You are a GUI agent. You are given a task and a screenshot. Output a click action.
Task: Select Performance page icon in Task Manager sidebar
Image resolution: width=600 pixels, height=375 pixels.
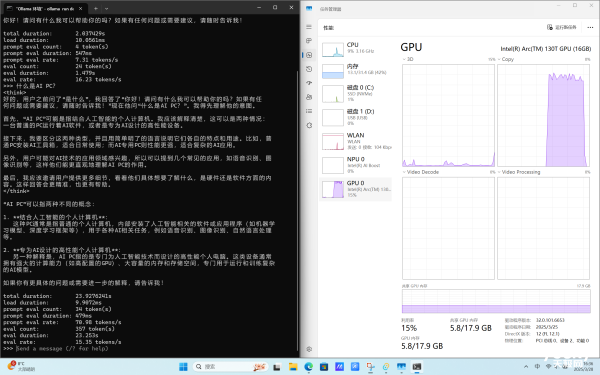309,55
